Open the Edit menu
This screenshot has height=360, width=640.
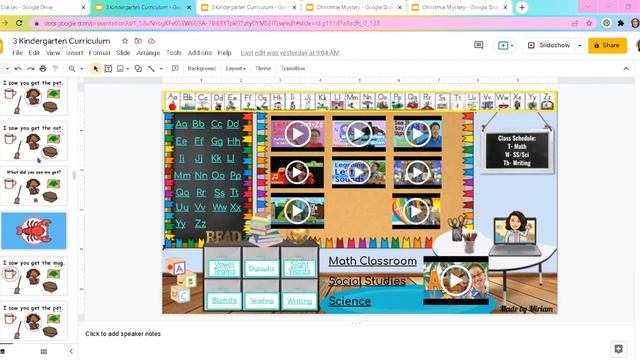pos(34,53)
